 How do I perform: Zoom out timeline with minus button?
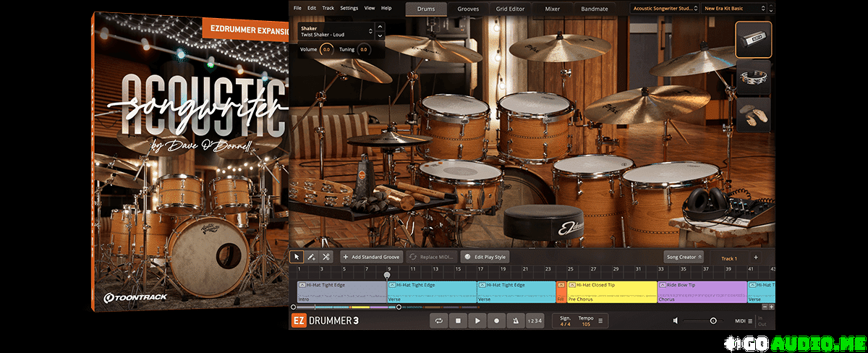[764, 307]
